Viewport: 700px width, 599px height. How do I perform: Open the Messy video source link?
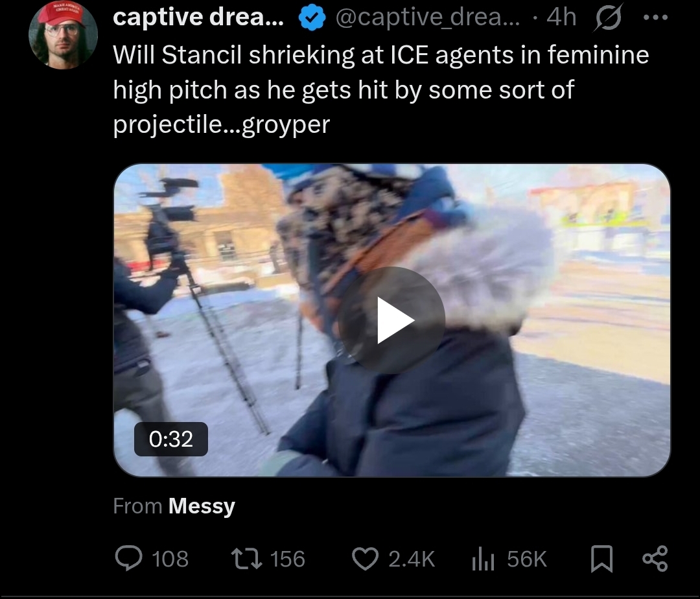[x=202, y=506]
